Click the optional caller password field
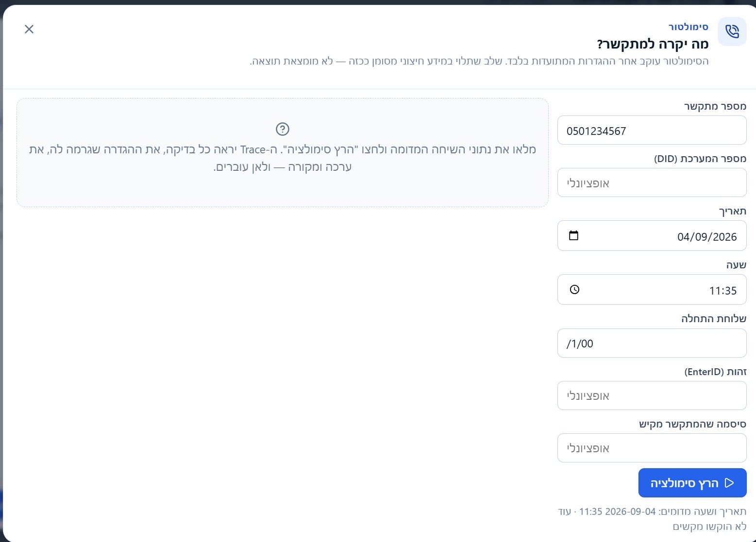Viewport: 756px width, 542px height. pos(652,448)
